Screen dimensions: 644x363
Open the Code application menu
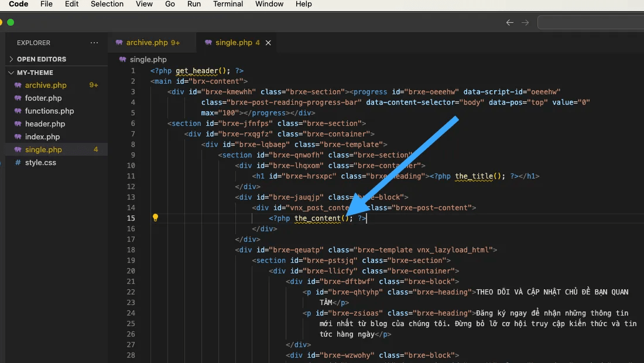[19, 4]
